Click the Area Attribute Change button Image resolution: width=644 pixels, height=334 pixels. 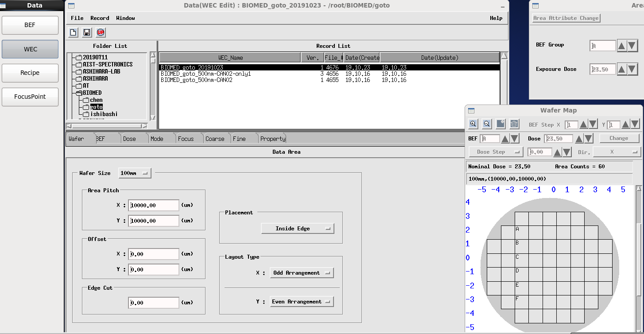566,18
